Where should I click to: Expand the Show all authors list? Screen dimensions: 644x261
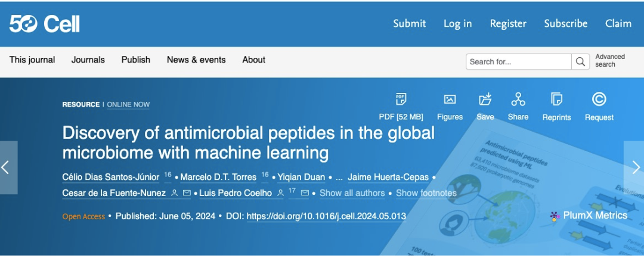352,193
